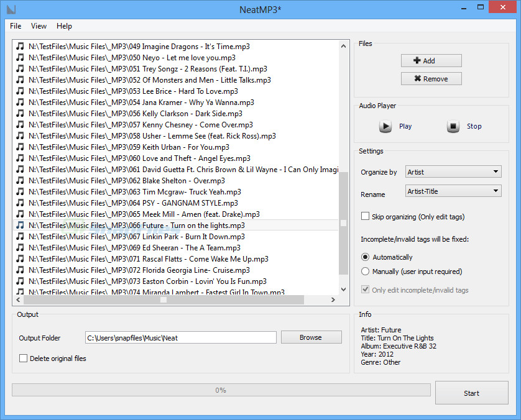
Task: Open the View menu
Action: 39,26
